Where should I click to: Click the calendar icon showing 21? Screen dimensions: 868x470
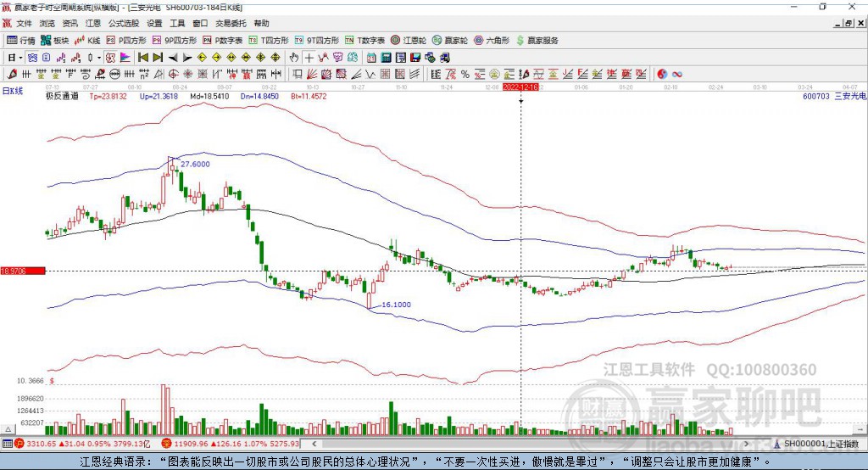pyautogui.click(x=371, y=58)
